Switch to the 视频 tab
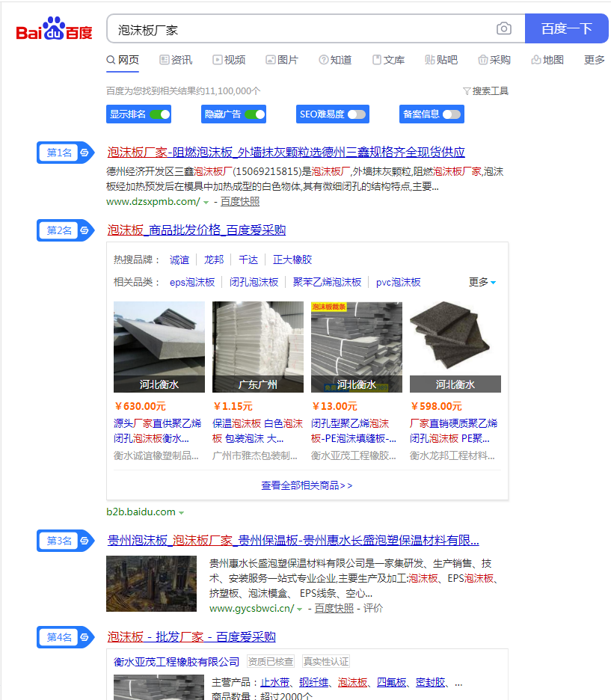This screenshot has width=611, height=700. coord(229,60)
